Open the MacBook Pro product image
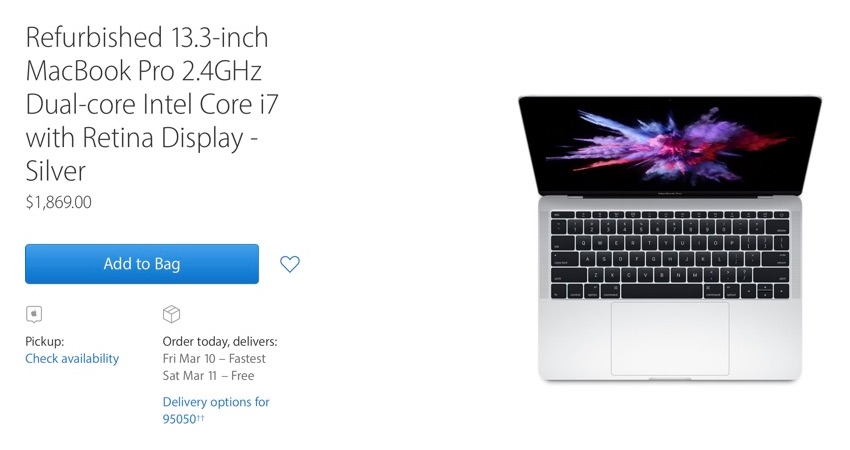 tap(670, 239)
